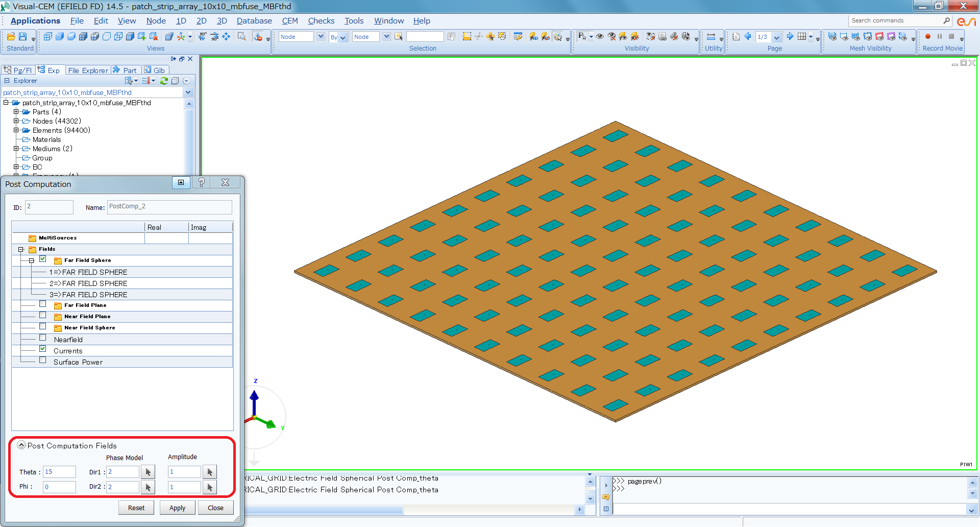Viewport: 980px width, 527px height.
Task: Open the model name dropdown in Explorer
Action: pos(188,92)
